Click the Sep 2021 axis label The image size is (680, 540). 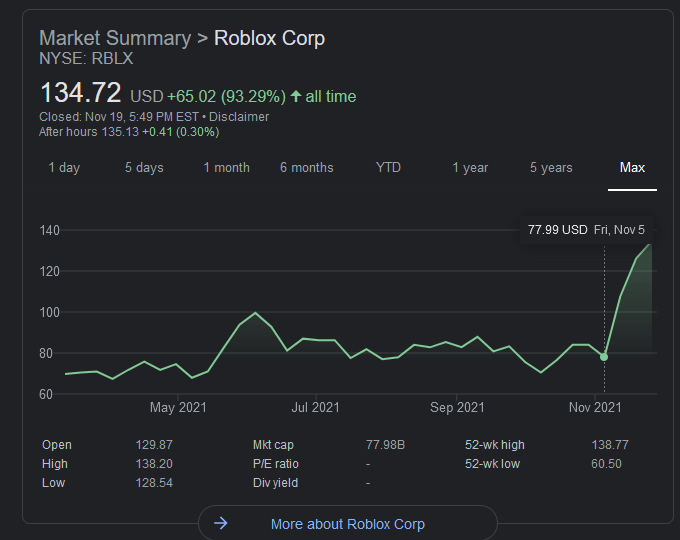pos(457,407)
